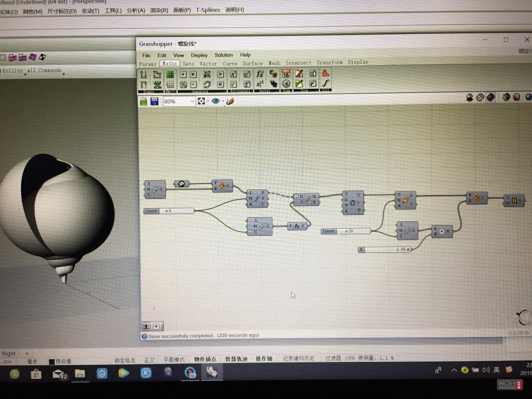Pick the Smaller Than comparison icon
Image resolution: width=532 pixels, height=399 pixels.
[x=220, y=84]
